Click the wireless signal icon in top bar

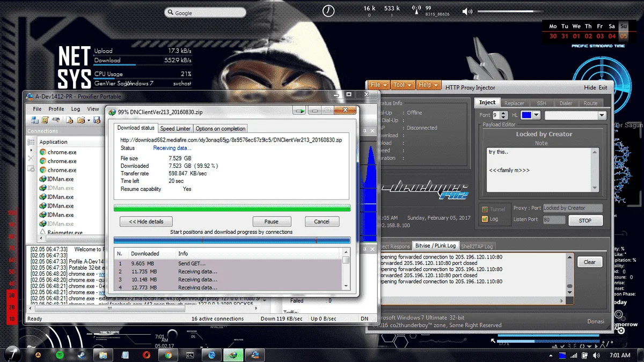415,9
